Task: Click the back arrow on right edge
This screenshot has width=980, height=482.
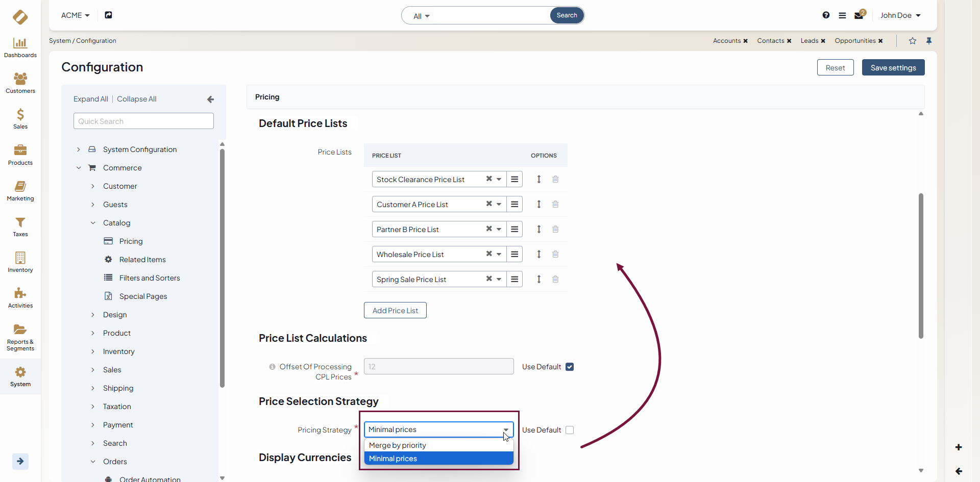Action: pos(959,471)
